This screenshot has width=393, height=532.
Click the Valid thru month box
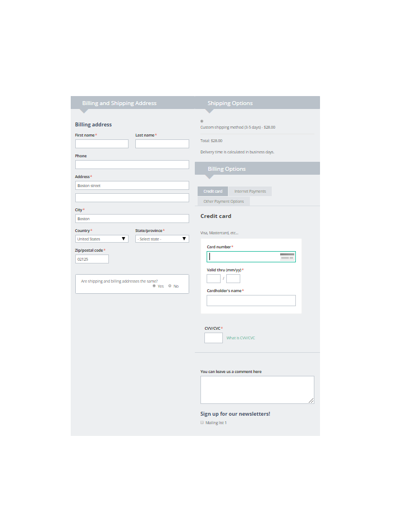pos(214,279)
